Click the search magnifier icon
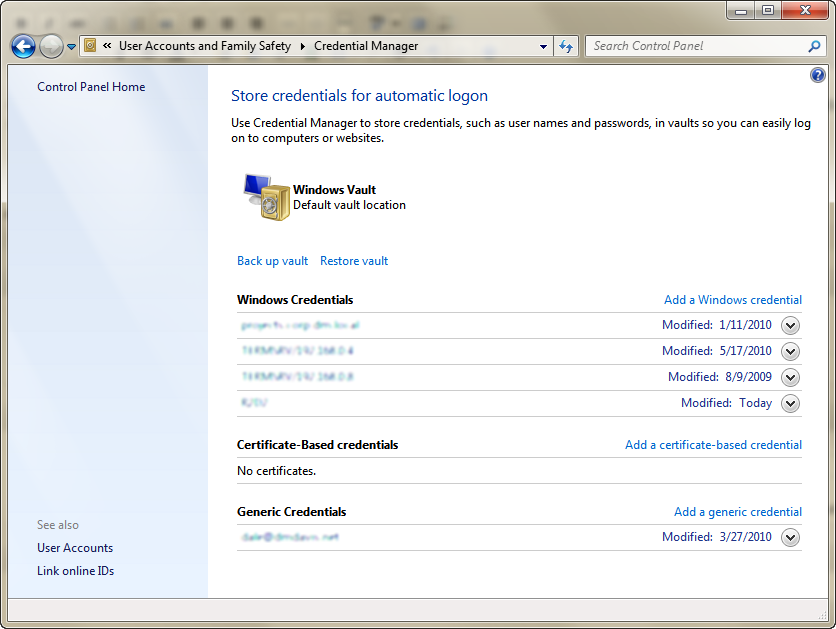836x629 pixels. point(814,46)
